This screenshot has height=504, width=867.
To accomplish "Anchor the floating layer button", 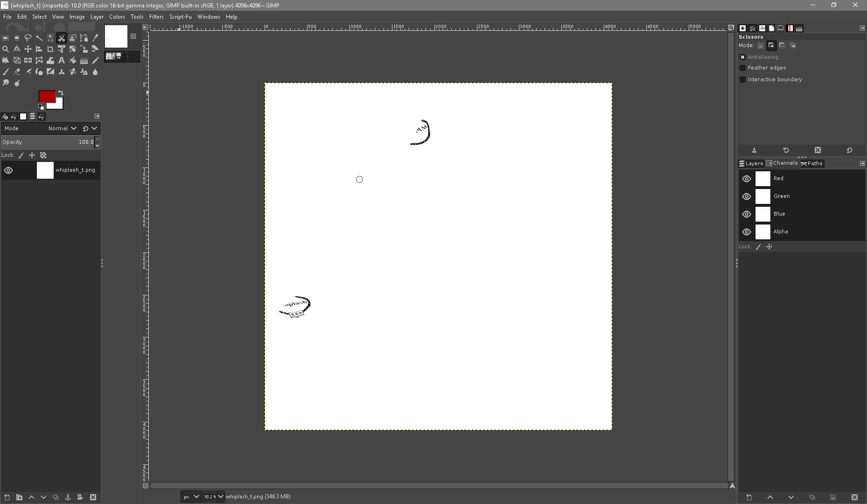I will [68, 497].
